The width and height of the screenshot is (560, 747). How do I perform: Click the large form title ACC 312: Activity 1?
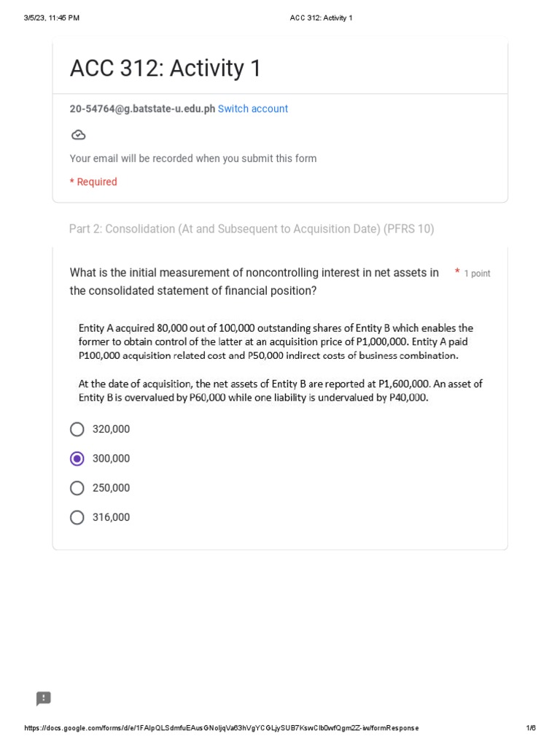pyautogui.click(x=165, y=69)
